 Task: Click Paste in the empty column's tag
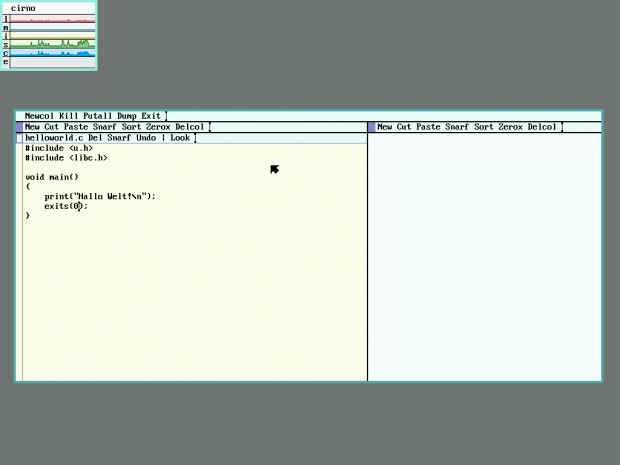click(x=428, y=127)
